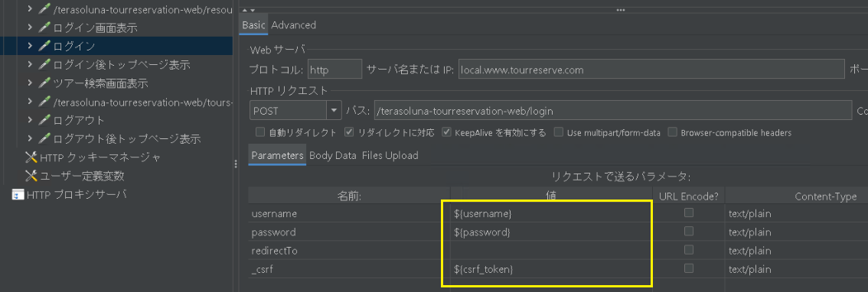Click the URL Encode? column header
The height and width of the screenshot is (292, 868).
pyautogui.click(x=688, y=196)
